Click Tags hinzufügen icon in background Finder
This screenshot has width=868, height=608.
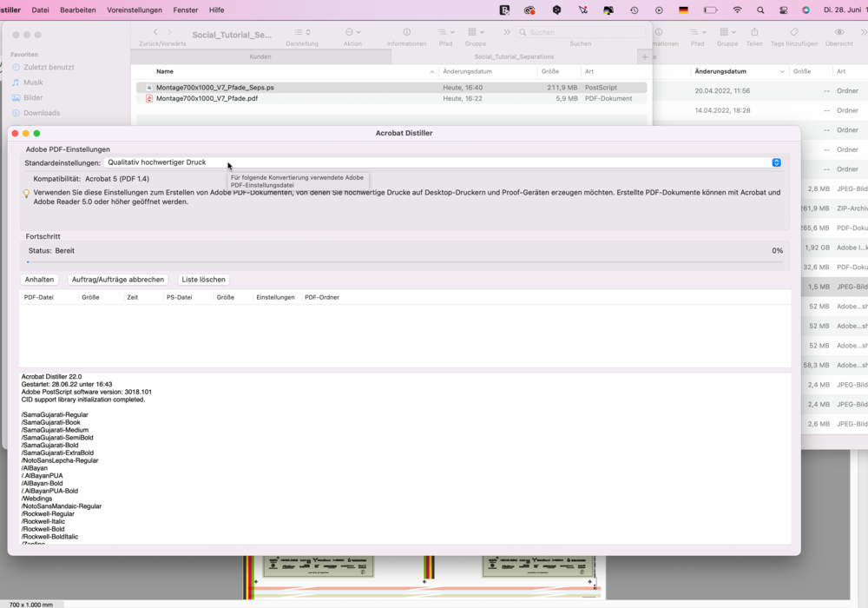click(794, 32)
